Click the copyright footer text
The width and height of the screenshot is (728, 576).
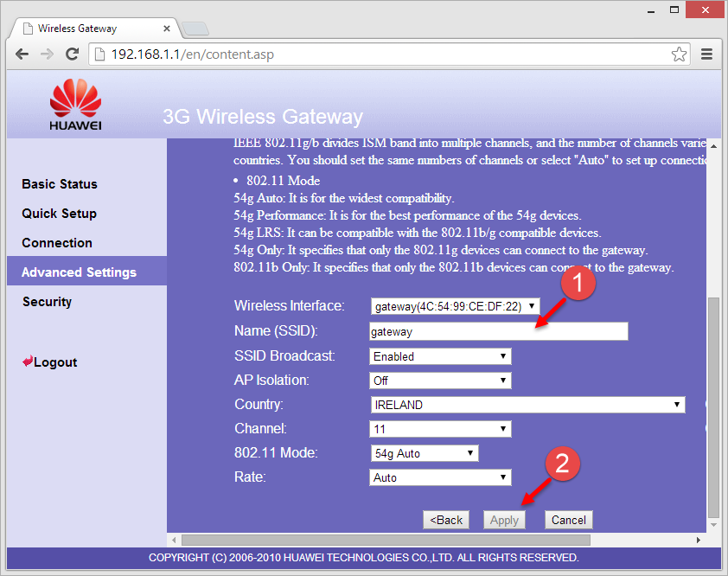click(363, 558)
